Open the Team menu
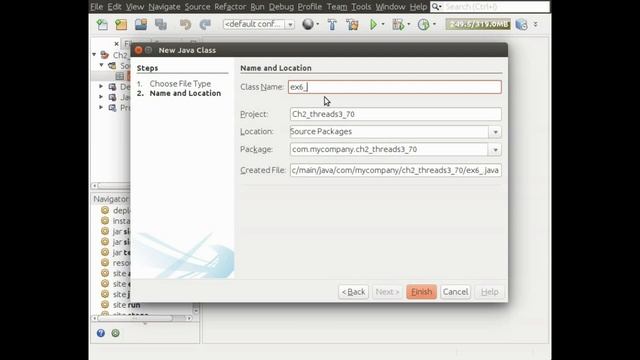The width and height of the screenshot is (640, 360). tap(337, 7)
